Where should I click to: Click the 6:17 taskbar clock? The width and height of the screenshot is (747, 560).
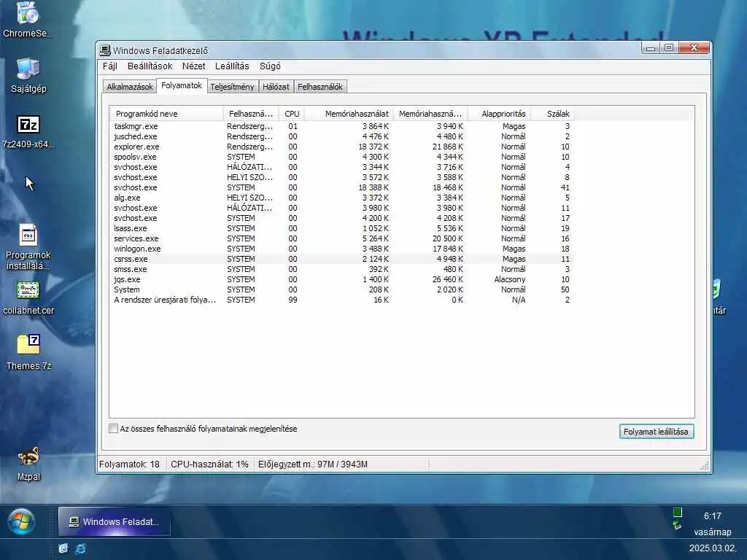coord(712,516)
